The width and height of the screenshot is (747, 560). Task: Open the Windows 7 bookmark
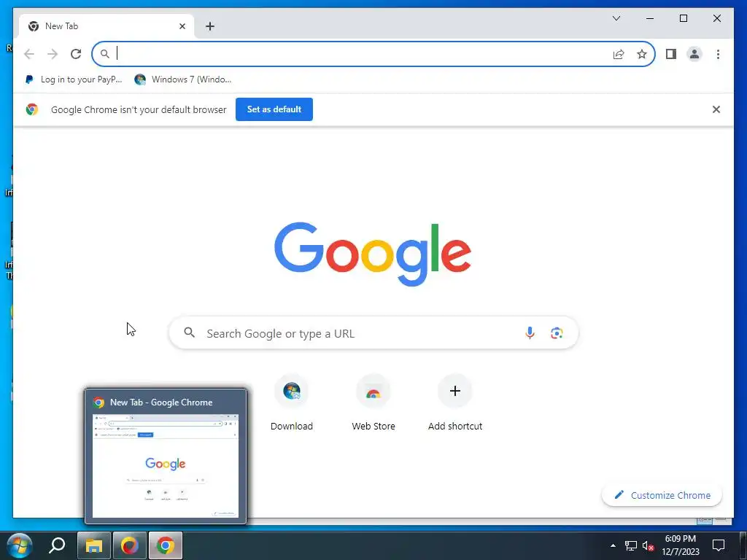183,79
